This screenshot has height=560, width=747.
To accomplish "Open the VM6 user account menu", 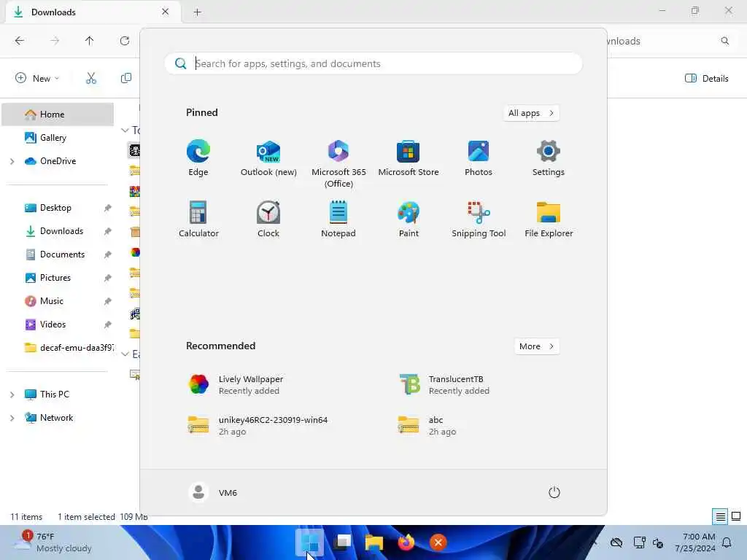I will click(213, 492).
